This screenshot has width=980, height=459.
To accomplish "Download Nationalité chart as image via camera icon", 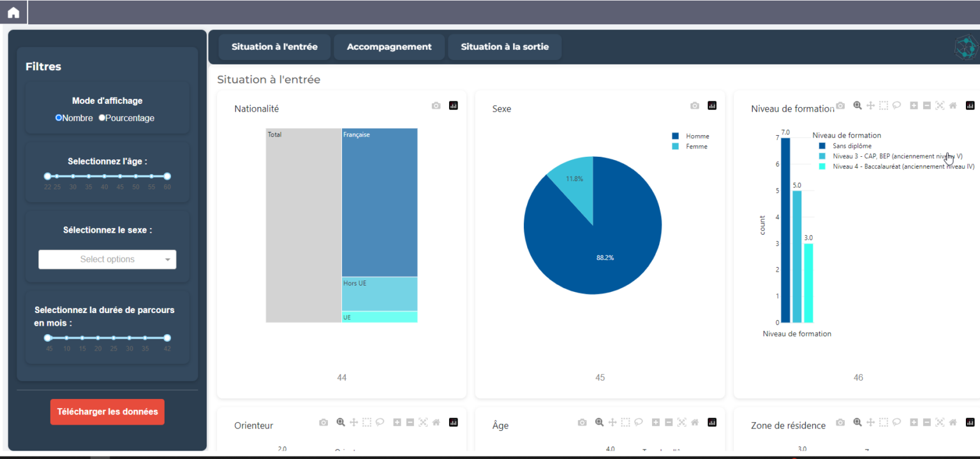I will click(x=436, y=106).
